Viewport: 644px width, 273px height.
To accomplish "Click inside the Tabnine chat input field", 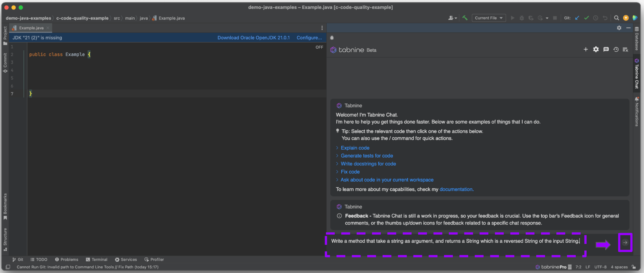I will coord(455,241).
